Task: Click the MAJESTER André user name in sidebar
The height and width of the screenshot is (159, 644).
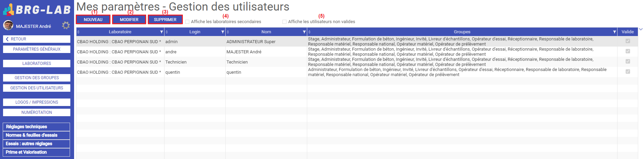Action: pos(33,26)
